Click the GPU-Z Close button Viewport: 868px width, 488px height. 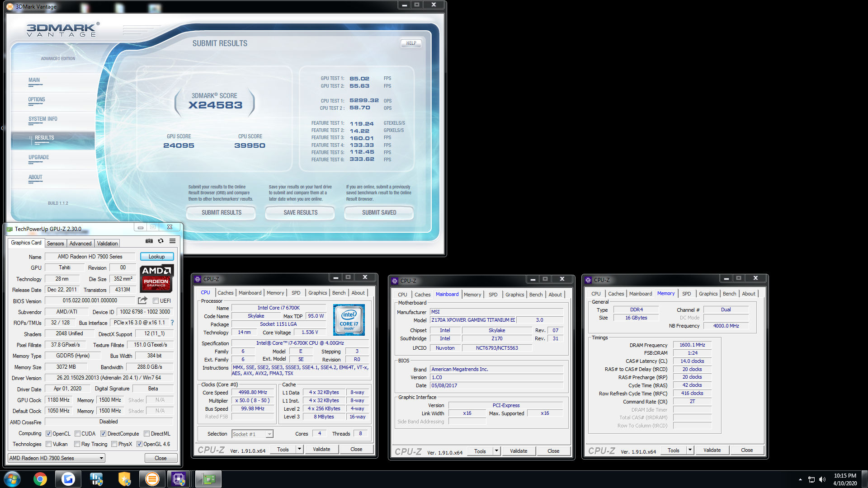[160, 458]
